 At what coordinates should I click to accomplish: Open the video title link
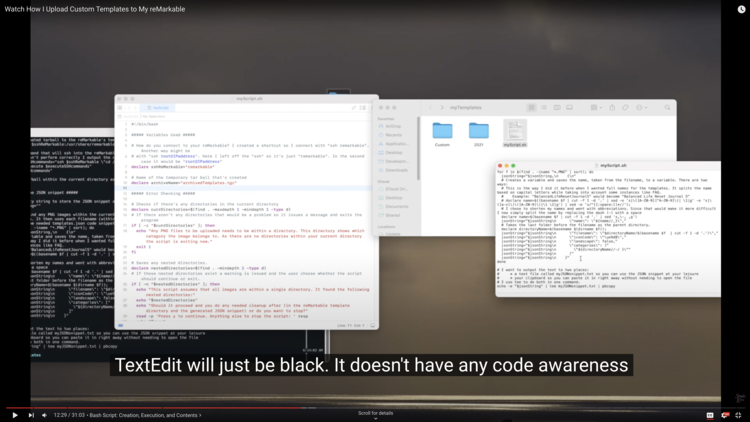(x=95, y=9)
